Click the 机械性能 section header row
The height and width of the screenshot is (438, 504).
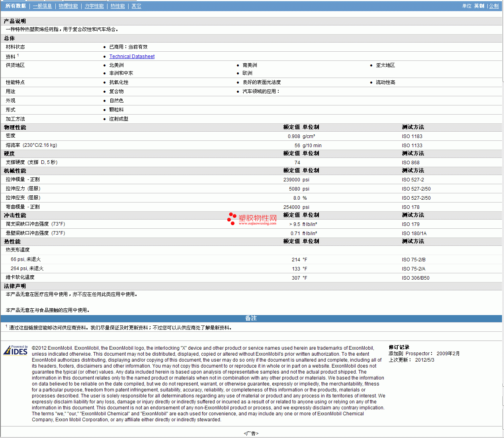coord(15,171)
